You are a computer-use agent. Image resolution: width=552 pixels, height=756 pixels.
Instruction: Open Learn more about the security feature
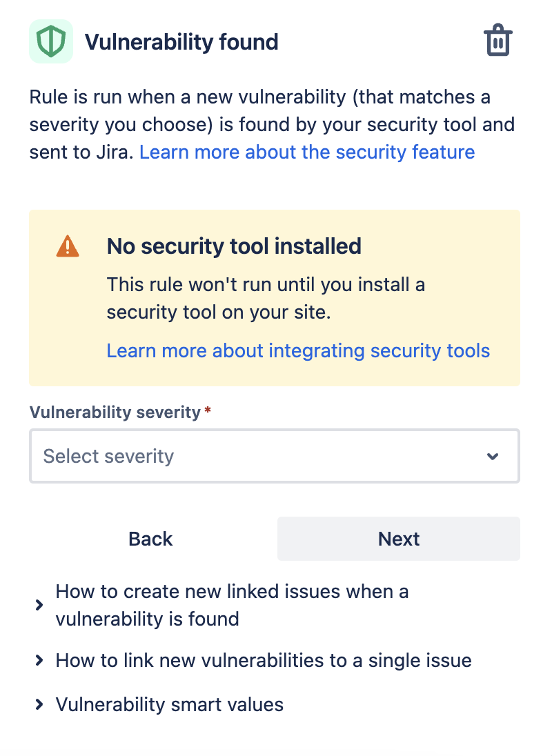pos(307,152)
